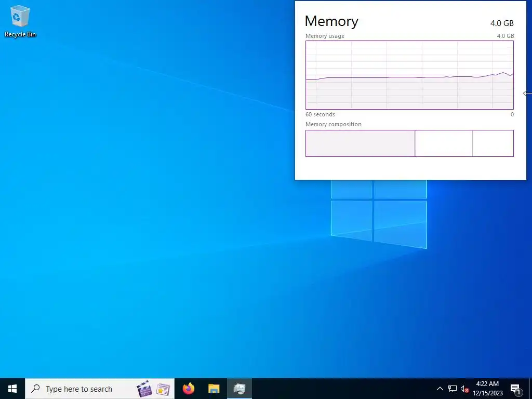This screenshot has height=399, width=532.
Task: Open the clapperboard search highlight icon
Action: coord(144,389)
